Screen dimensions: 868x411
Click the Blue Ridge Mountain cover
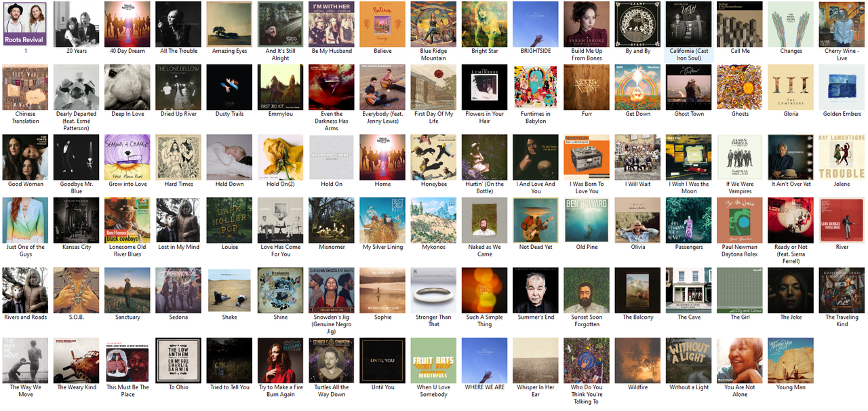[x=433, y=24]
